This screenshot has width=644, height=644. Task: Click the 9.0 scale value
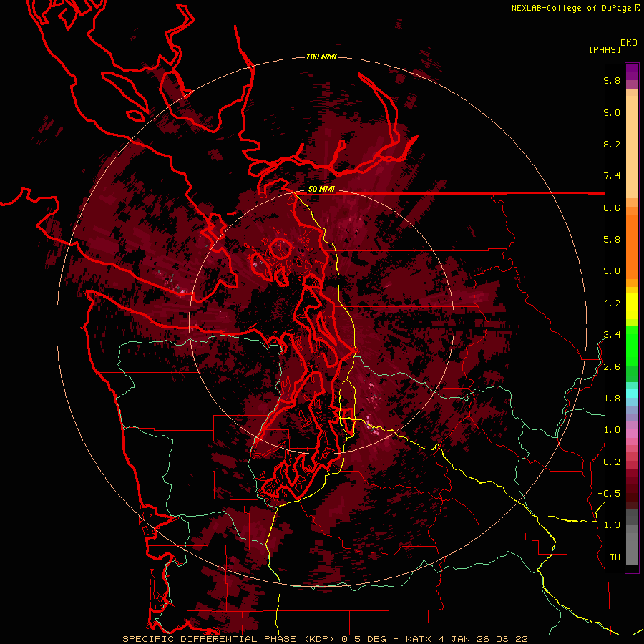(x=612, y=112)
